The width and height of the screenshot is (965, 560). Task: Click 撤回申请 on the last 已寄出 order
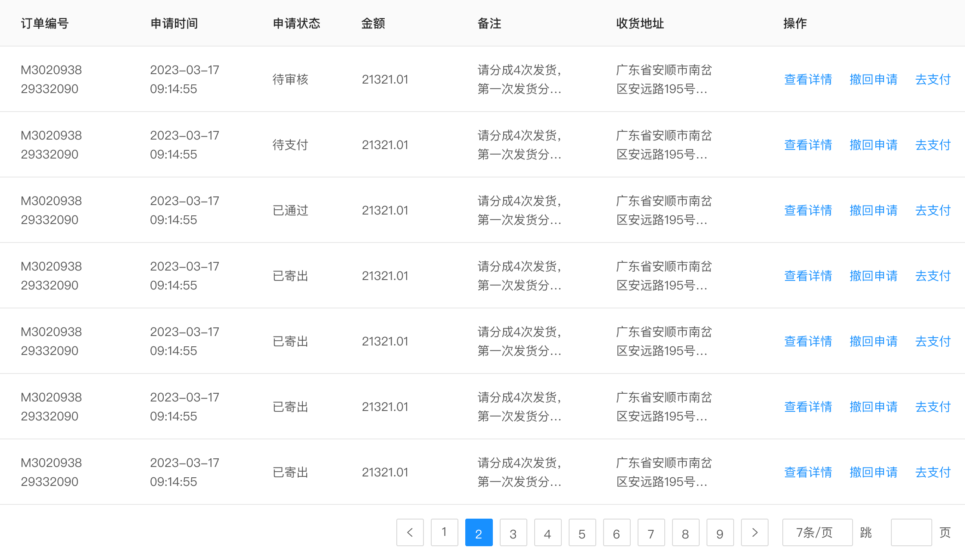pos(873,472)
